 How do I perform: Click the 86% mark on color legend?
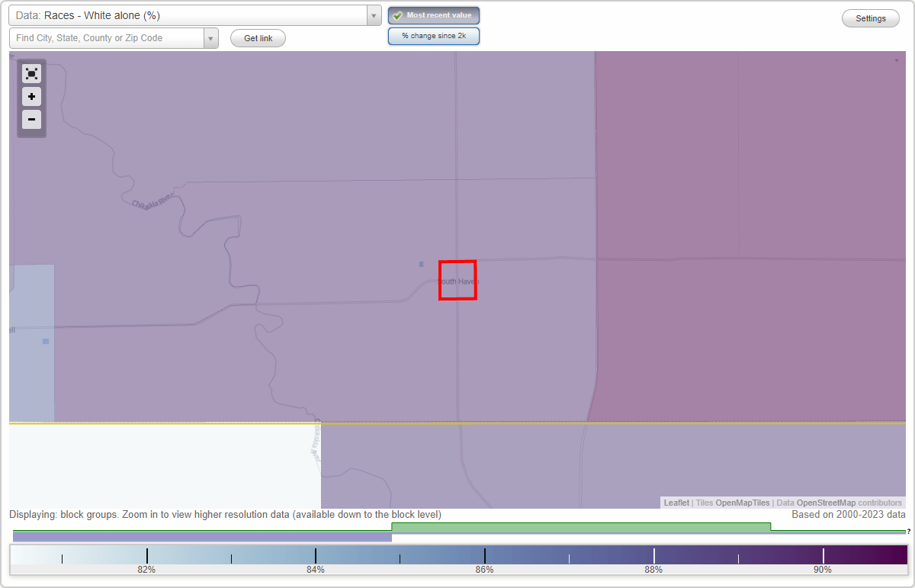pyautogui.click(x=484, y=555)
